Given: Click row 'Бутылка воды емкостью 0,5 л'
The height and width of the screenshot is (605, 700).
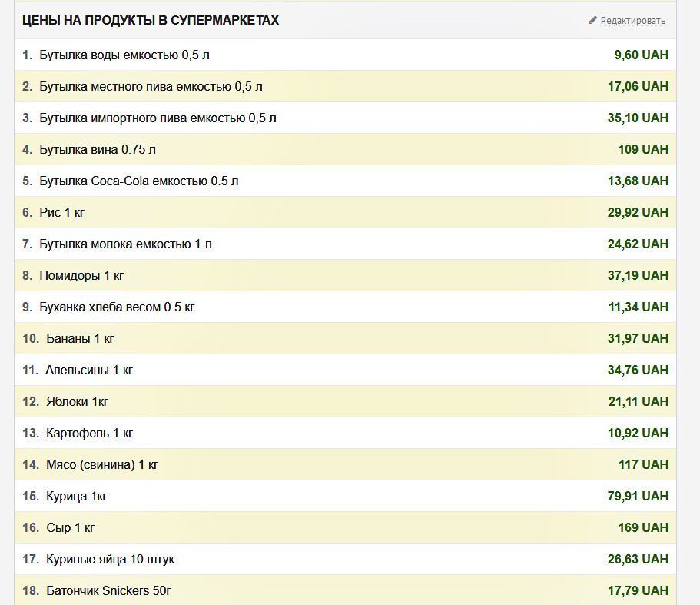Looking at the screenshot, I should [x=345, y=55].
